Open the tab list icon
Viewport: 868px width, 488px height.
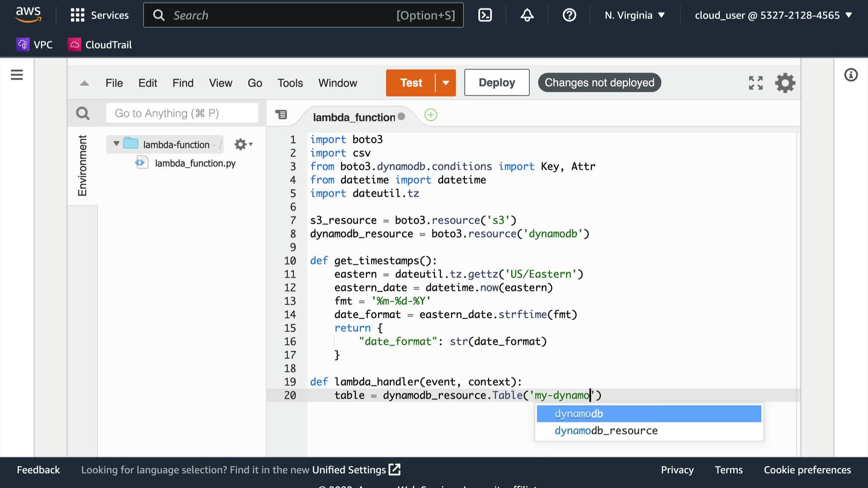(281, 115)
